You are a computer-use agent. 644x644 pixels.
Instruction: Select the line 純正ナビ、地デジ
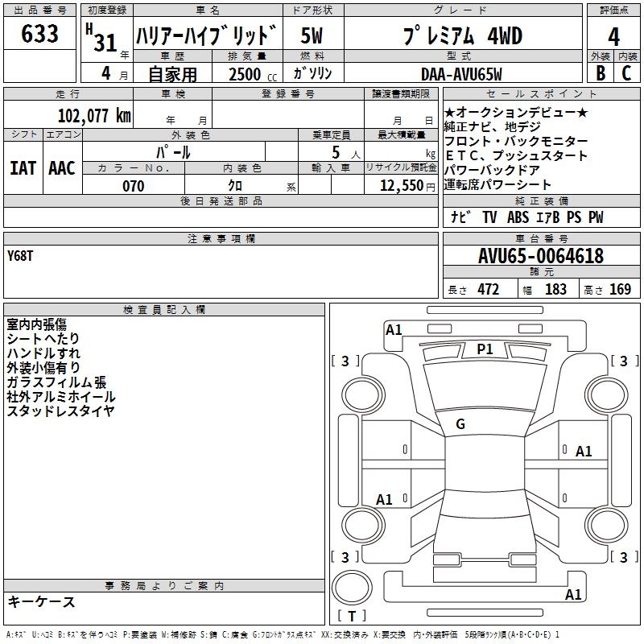(492, 126)
